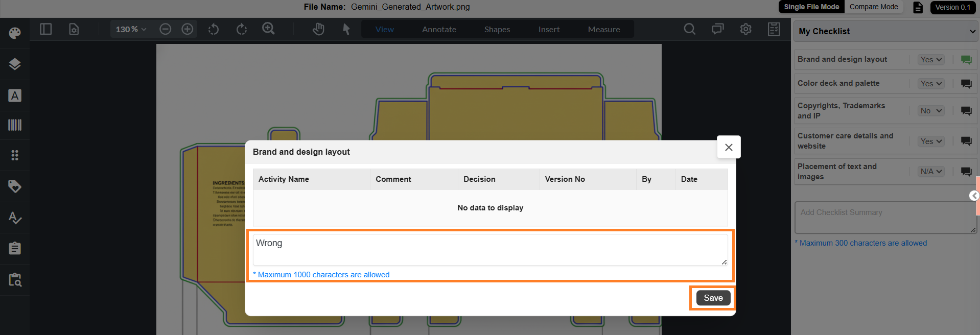Switch to the Measure tab
Image resolution: width=980 pixels, height=335 pixels.
(x=604, y=29)
